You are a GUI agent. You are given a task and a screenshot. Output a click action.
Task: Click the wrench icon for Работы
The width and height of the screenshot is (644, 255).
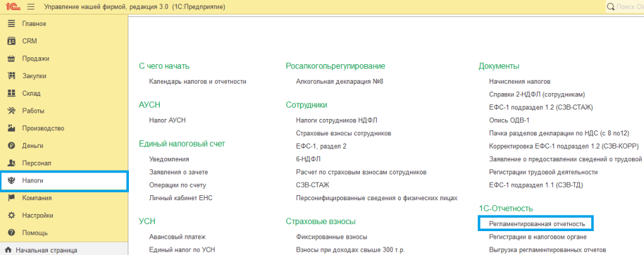point(11,111)
